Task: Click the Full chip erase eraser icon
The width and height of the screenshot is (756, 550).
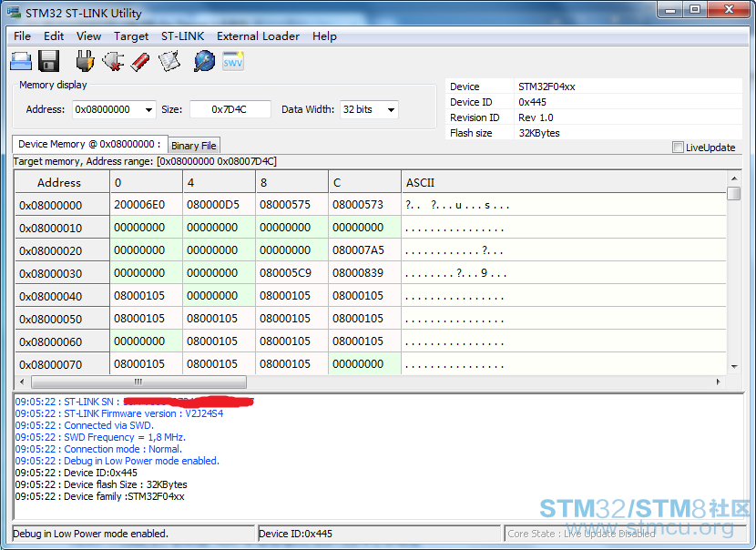Action: [140, 62]
